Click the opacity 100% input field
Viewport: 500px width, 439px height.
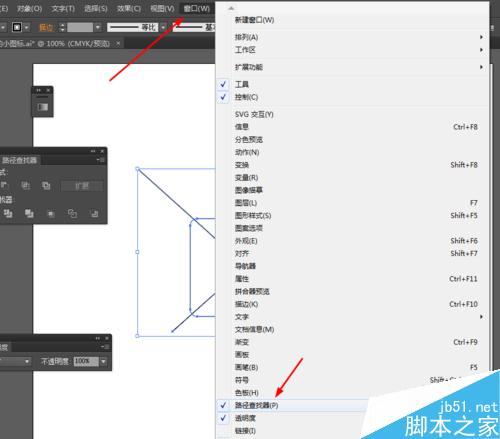point(86,361)
